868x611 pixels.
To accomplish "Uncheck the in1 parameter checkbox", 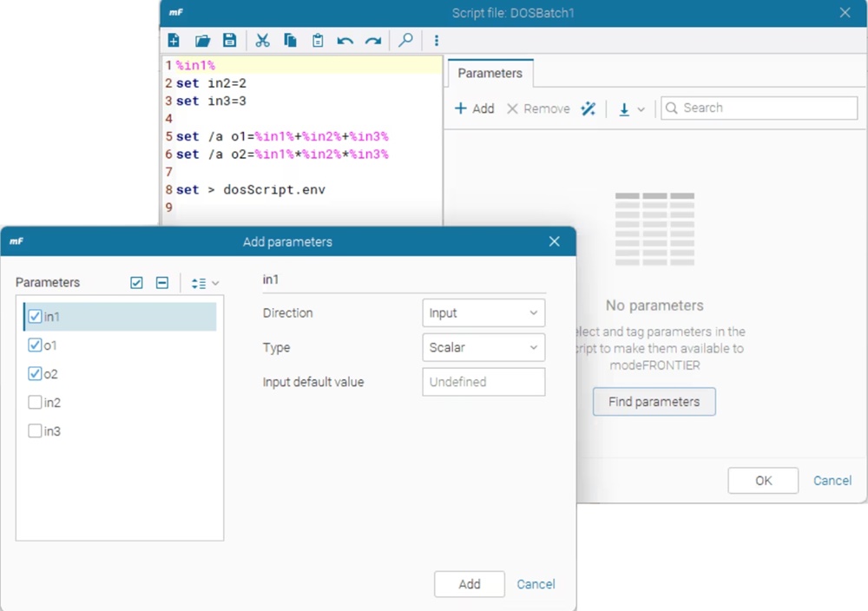I will click(35, 317).
